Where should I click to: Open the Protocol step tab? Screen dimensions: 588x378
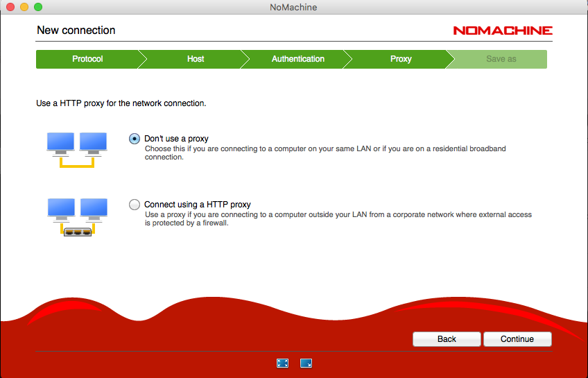coord(87,59)
